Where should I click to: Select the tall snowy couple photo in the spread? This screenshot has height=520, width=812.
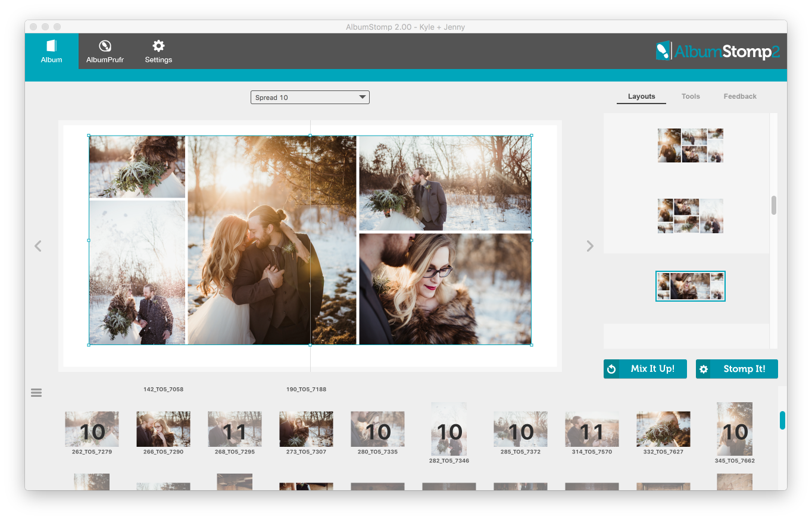[137, 272]
